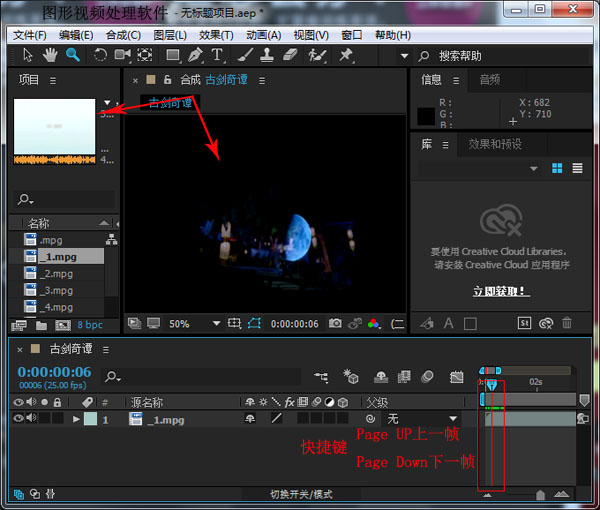The width and height of the screenshot is (600, 510).
Task: Enable frame blending for timeline
Action: tap(404, 377)
